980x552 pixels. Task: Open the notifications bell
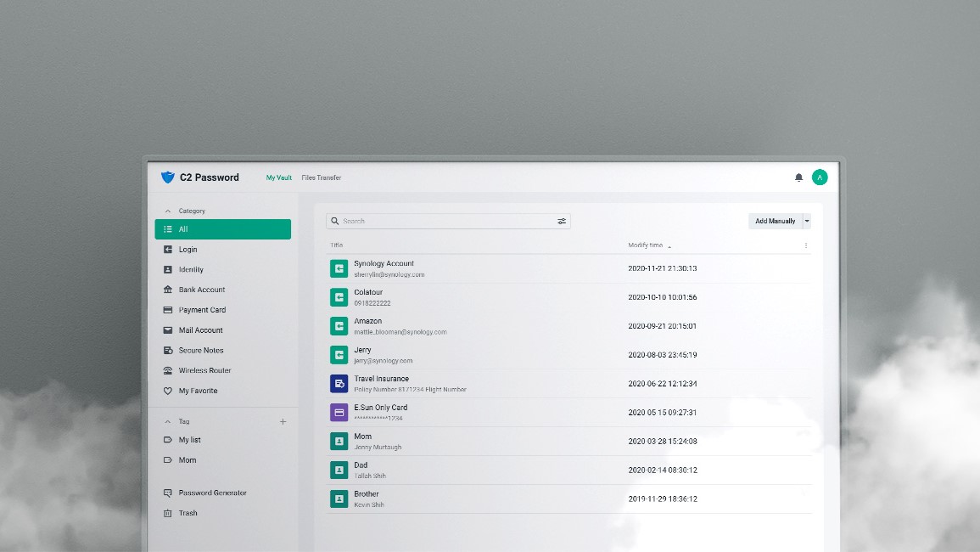[x=798, y=177]
